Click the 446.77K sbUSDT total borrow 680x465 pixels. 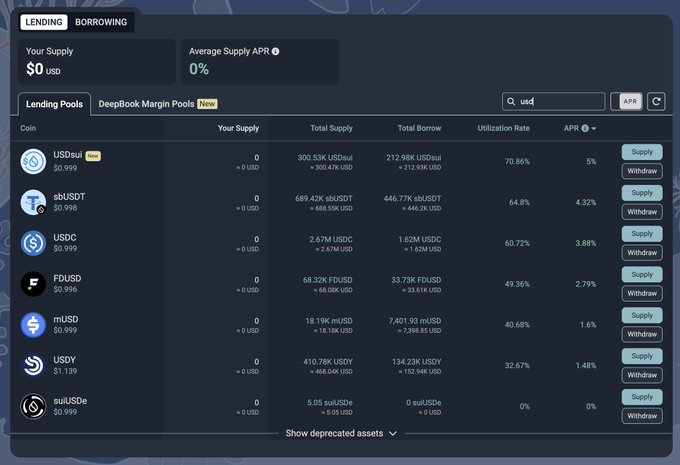pos(412,199)
